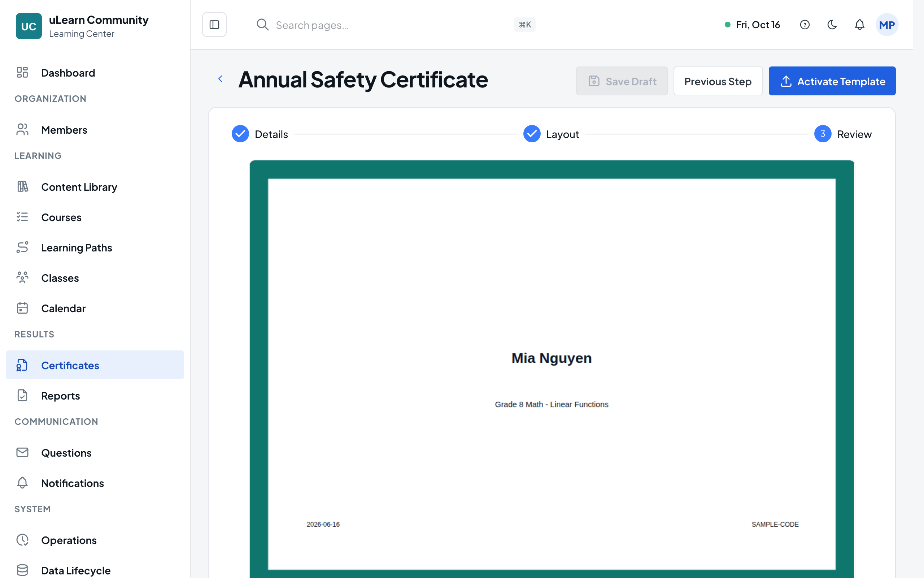The width and height of the screenshot is (924, 578).
Task: Click the Courses checklist icon
Action: pyautogui.click(x=22, y=217)
